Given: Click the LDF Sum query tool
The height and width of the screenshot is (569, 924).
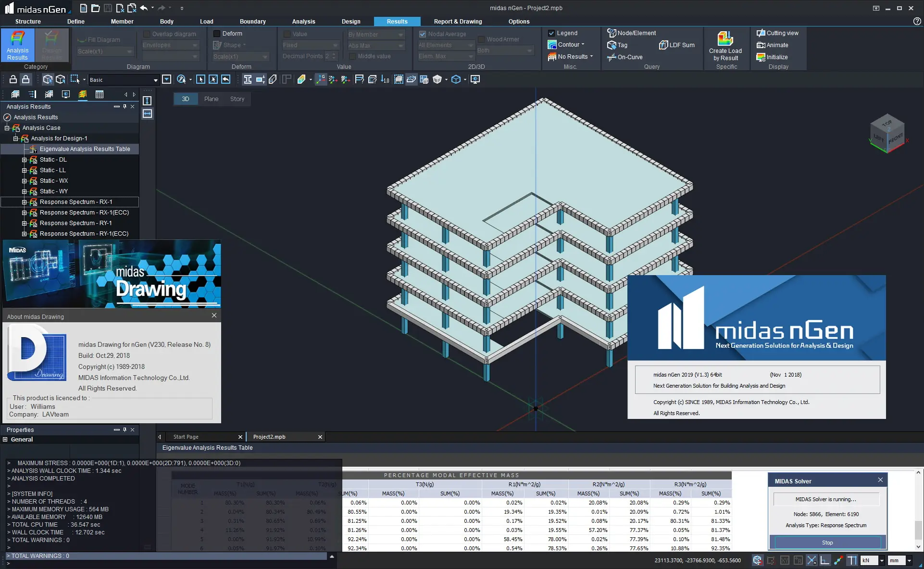Looking at the screenshot, I should pos(676,45).
